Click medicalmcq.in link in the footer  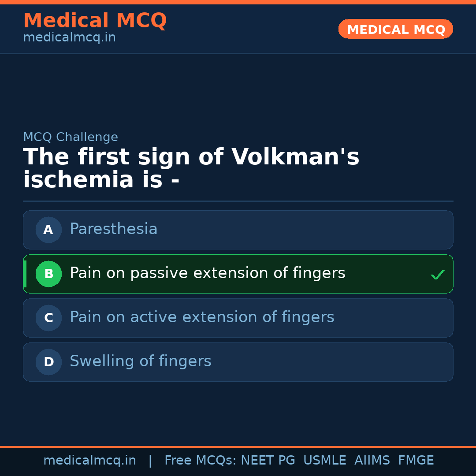pyautogui.click(x=89, y=461)
